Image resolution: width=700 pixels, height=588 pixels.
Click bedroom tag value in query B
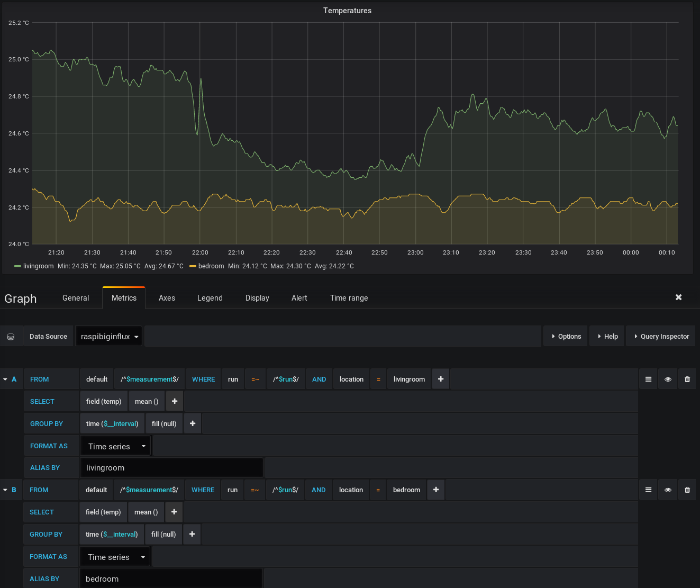click(406, 490)
